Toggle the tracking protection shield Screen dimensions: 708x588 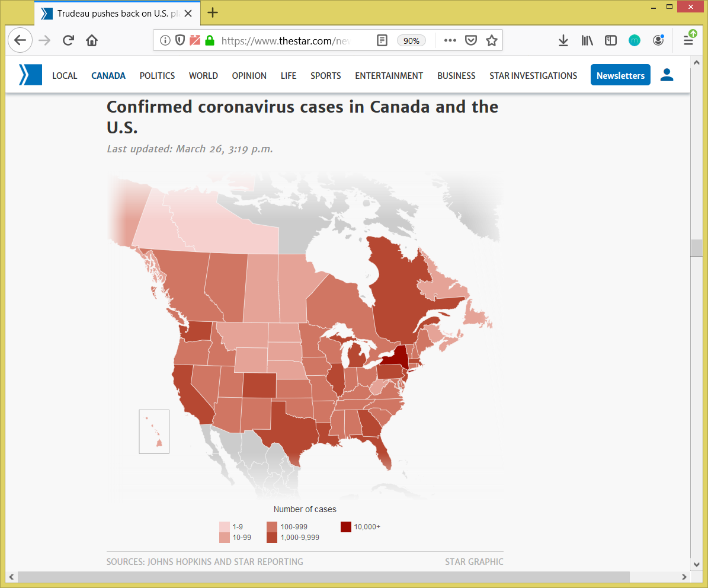coord(180,40)
